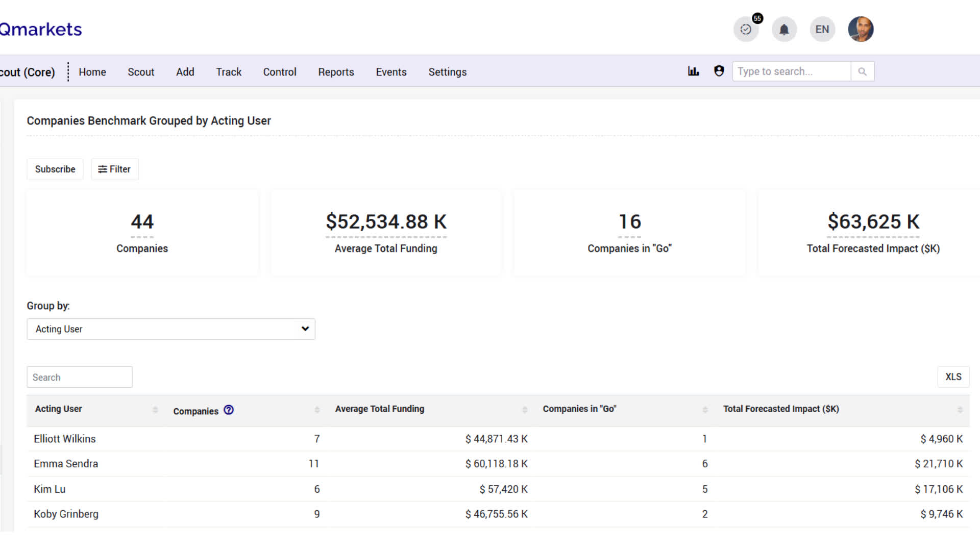Export table with XLS button
The height and width of the screenshot is (551, 980).
pos(953,377)
